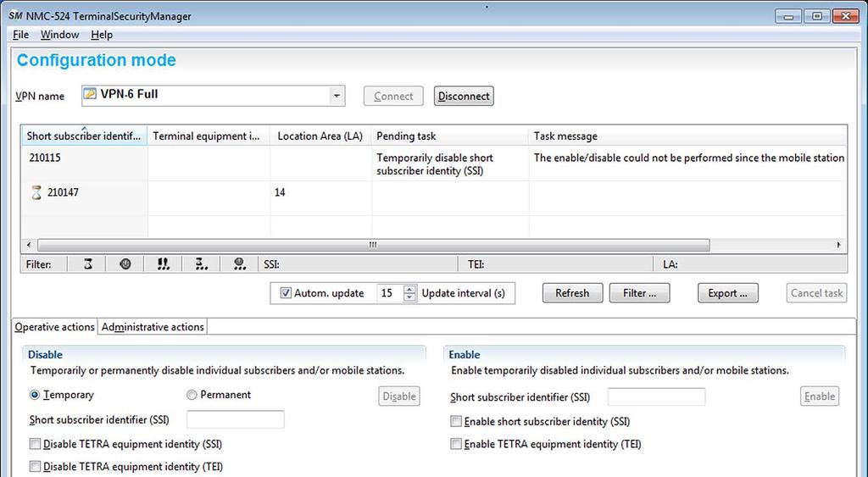This screenshot has height=477, width=868.
Task: Click the hourglass-with-dots filter icon
Action: pos(202,264)
